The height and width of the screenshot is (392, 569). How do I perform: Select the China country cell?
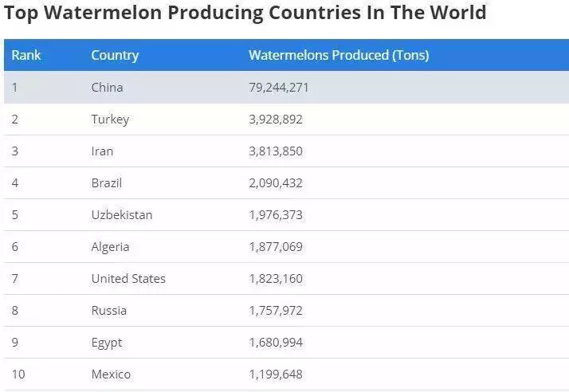click(108, 88)
